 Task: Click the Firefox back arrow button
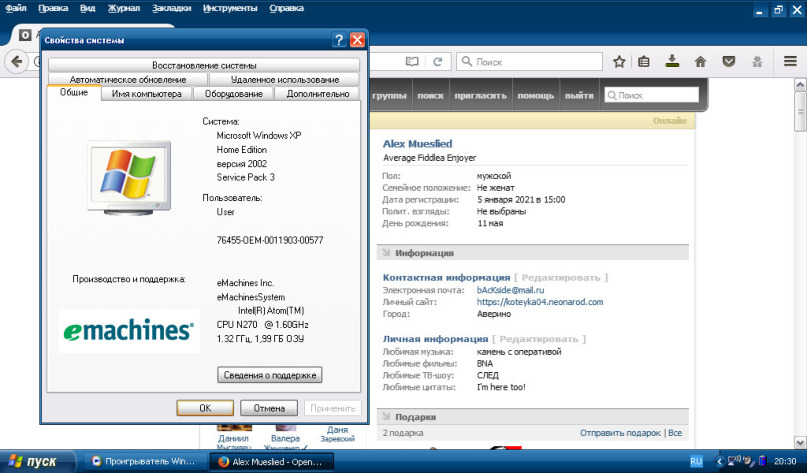[x=16, y=62]
